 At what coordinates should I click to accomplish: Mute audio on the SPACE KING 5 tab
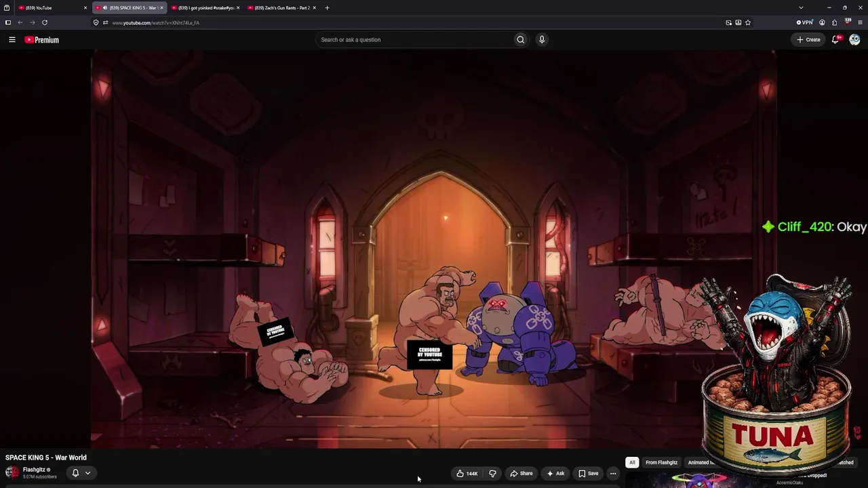[x=104, y=7]
